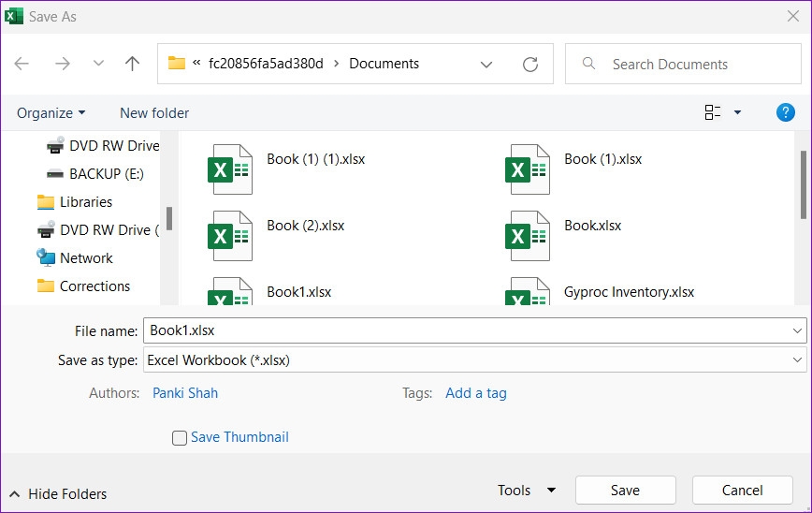This screenshot has width=812, height=513.
Task: Change the view layout icon
Action: click(713, 112)
